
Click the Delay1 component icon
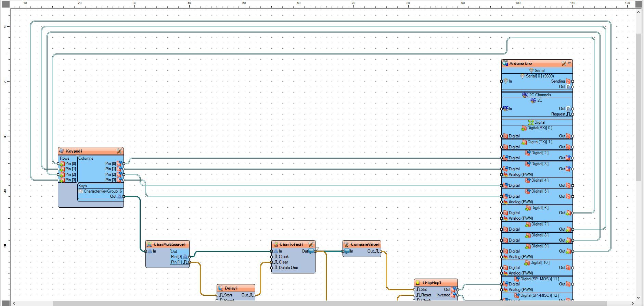point(220,288)
